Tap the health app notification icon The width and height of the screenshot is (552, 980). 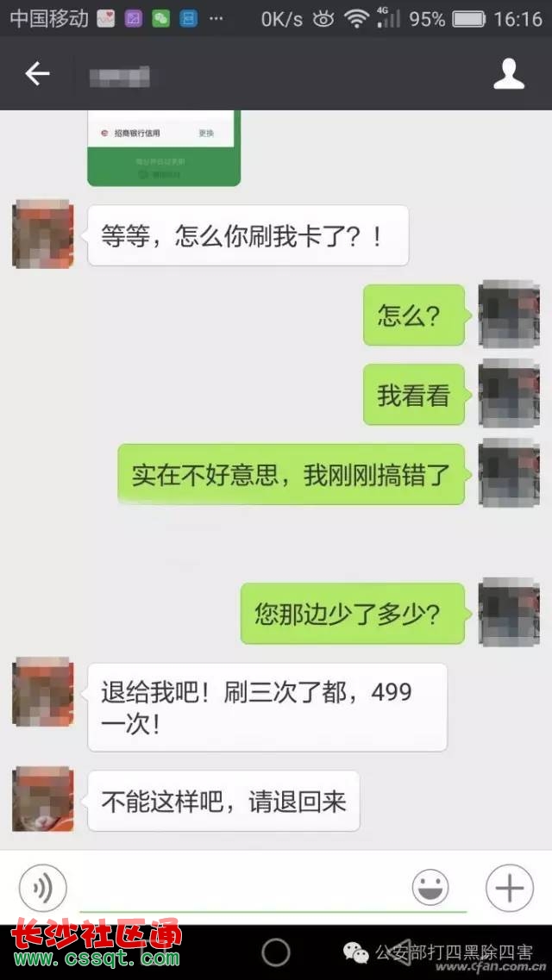(x=105, y=19)
